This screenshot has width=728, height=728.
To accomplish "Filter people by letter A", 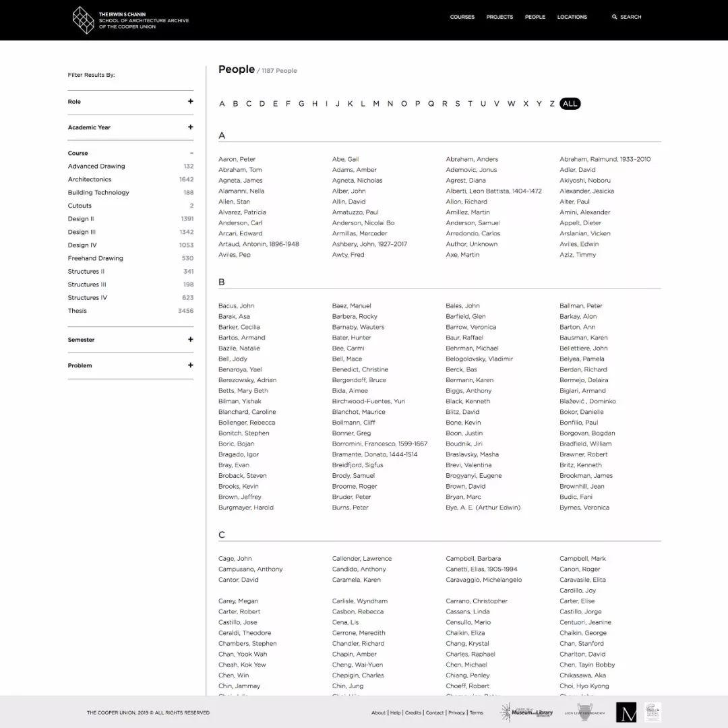I will click(222, 104).
